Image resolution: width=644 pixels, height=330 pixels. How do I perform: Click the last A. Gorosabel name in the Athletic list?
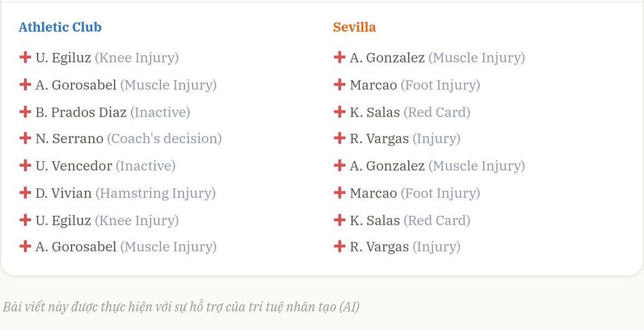[76, 247]
